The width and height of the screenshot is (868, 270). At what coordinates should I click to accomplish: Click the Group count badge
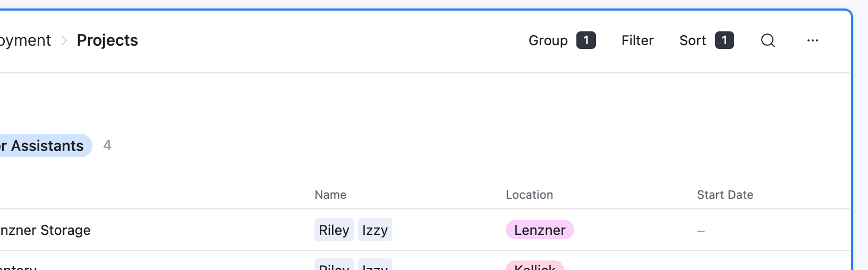pyautogui.click(x=586, y=40)
